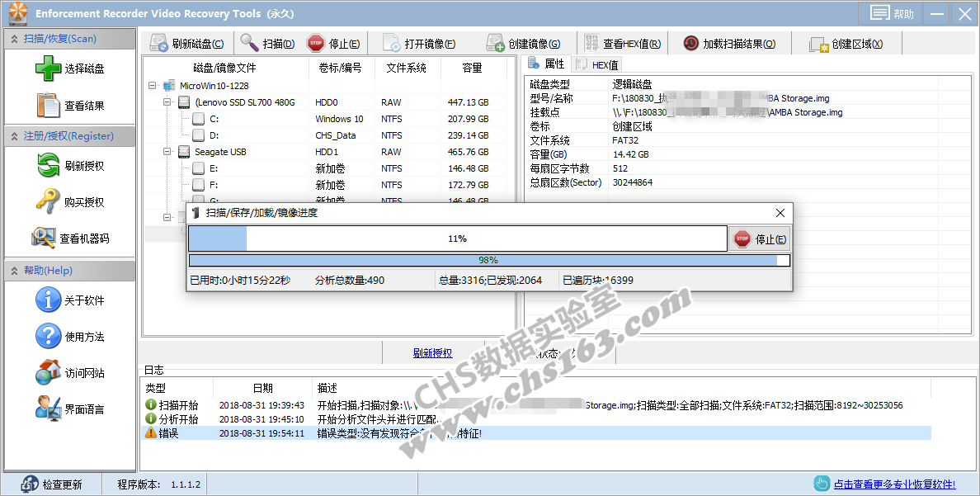980x496 pixels.
Task: Click 打开镜像(F) in the toolbar
Action: [419, 43]
